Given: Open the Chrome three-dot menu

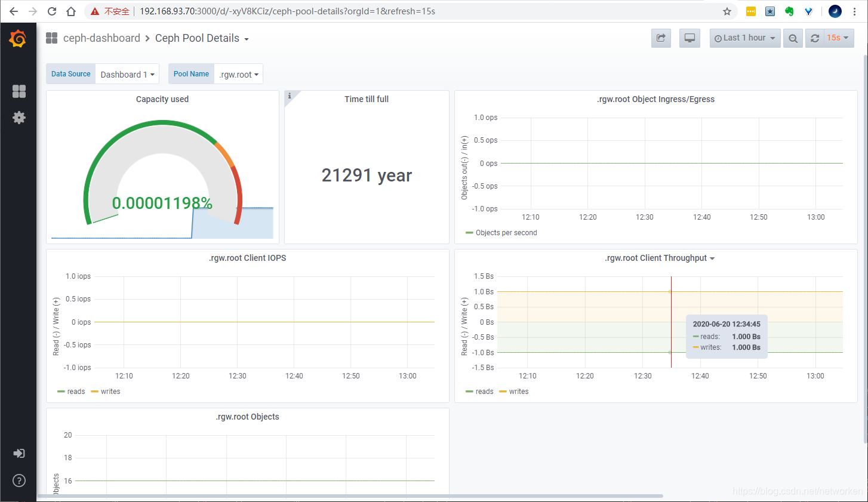Looking at the screenshot, I should click(x=854, y=11).
